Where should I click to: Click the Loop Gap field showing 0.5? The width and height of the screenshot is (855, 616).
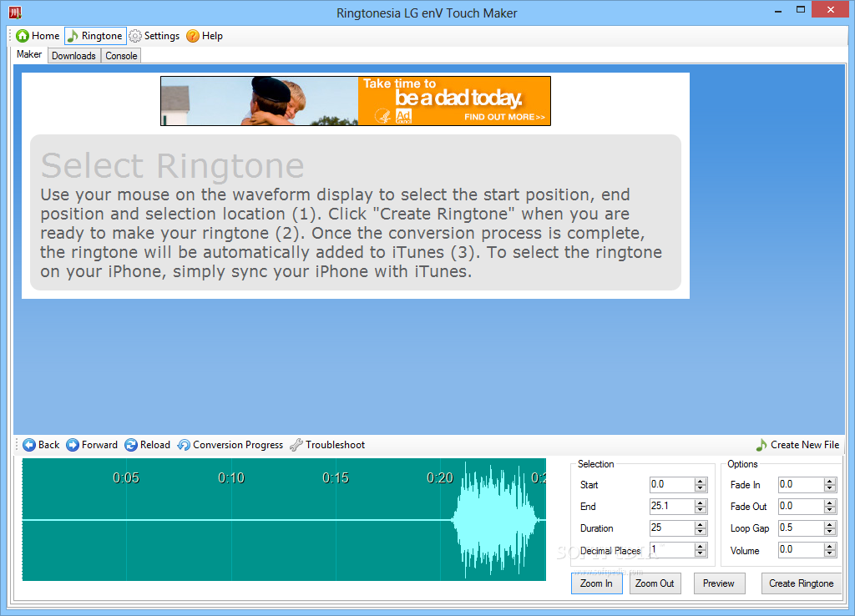pos(801,528)
